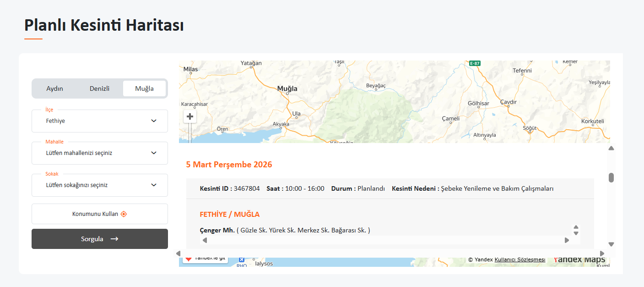The width and height of the screenshot is (644, 287).
Task: Click the Yandex Maps logo
Action: tap(579, 260)
